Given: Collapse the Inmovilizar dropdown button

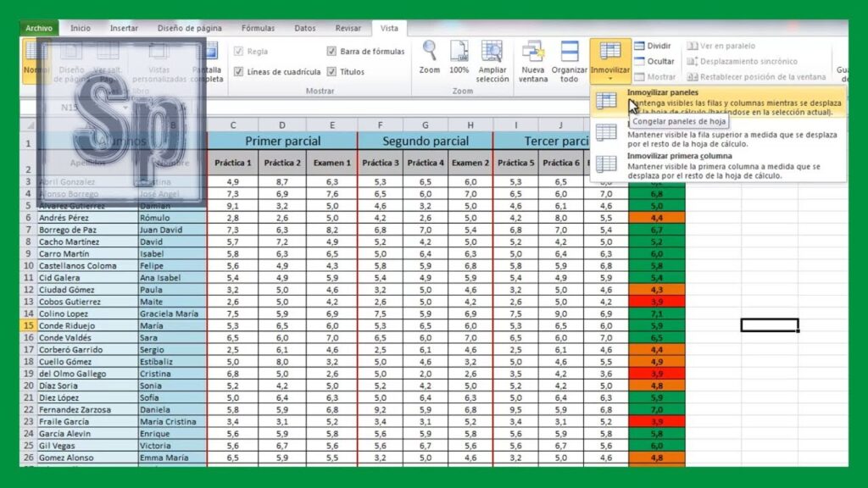Looking at the screenshot, I should 609,61.
